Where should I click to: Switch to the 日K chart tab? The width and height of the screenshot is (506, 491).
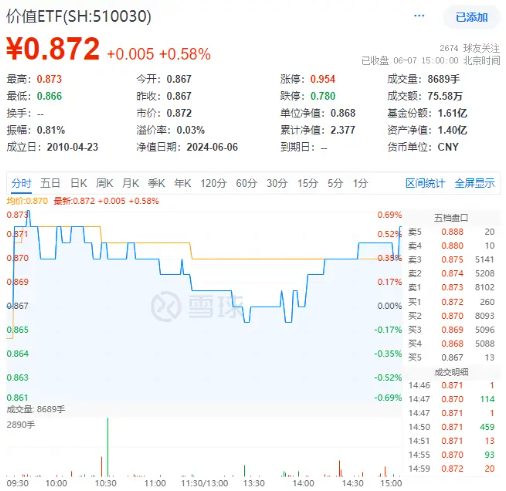79,183
